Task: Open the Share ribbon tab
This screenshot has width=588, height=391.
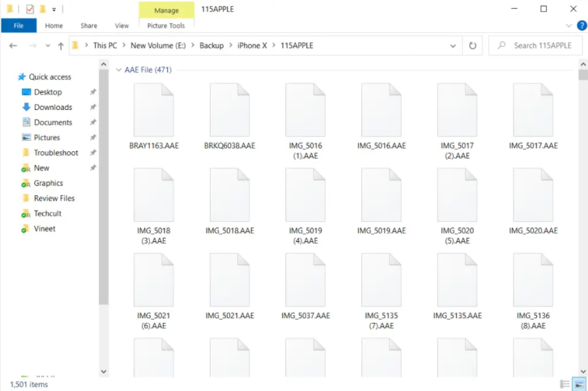Action: coord(89,25)
